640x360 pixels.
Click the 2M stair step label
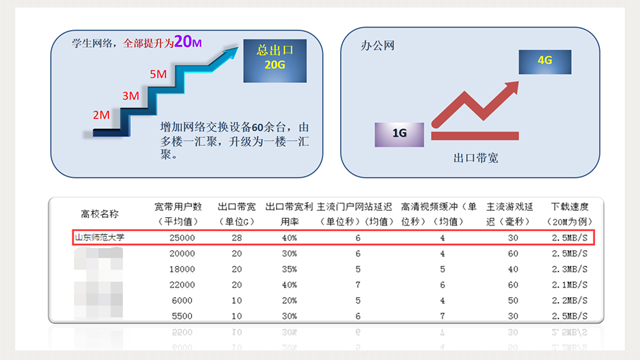101,115
